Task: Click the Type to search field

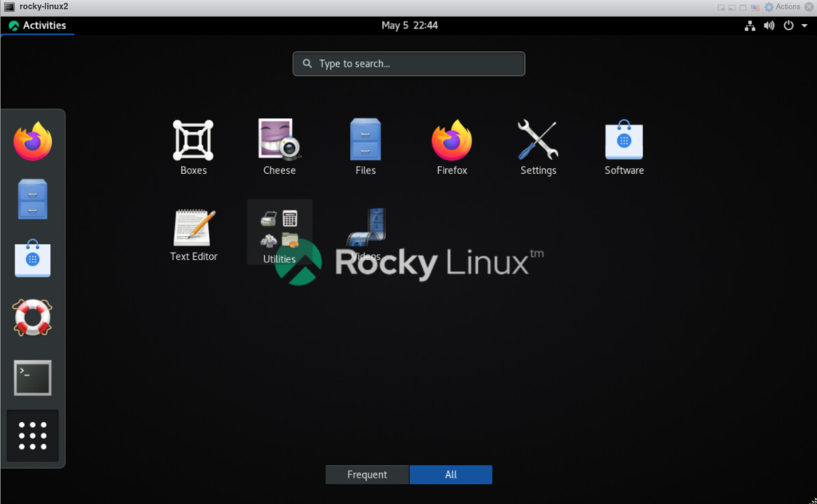Action: (409, 64)
